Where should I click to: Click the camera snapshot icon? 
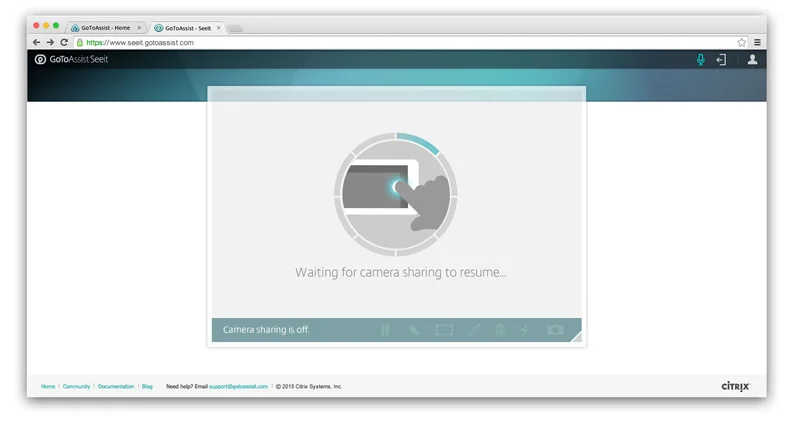click(555, 330)
